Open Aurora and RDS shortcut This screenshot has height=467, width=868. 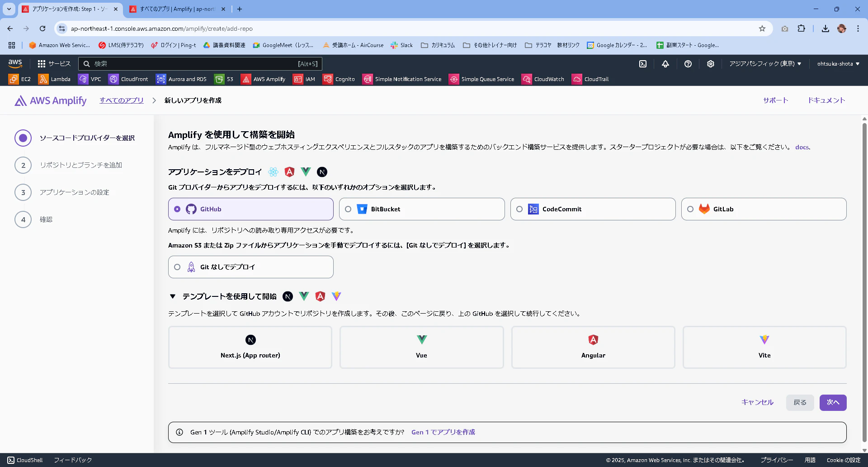click(181, 79)
